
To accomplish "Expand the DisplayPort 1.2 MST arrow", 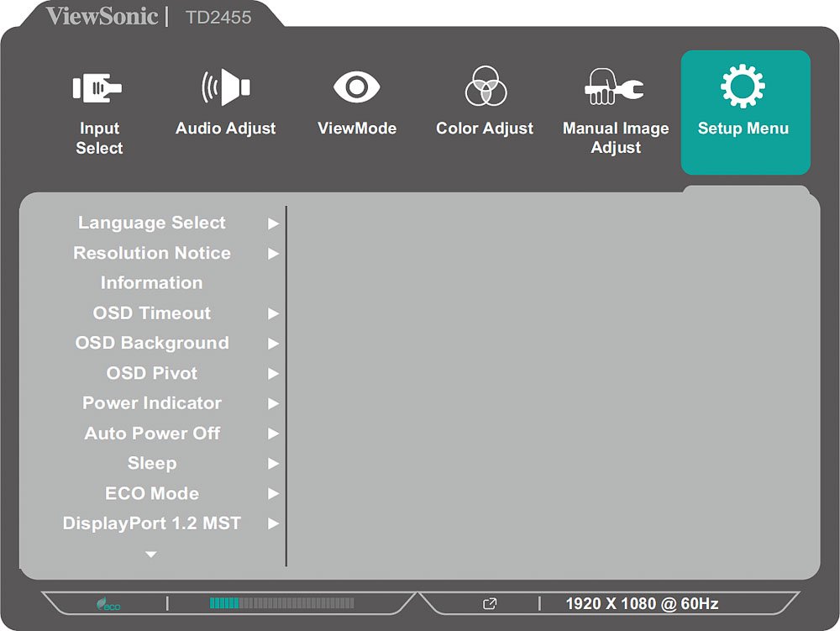I will pos(273,523).
